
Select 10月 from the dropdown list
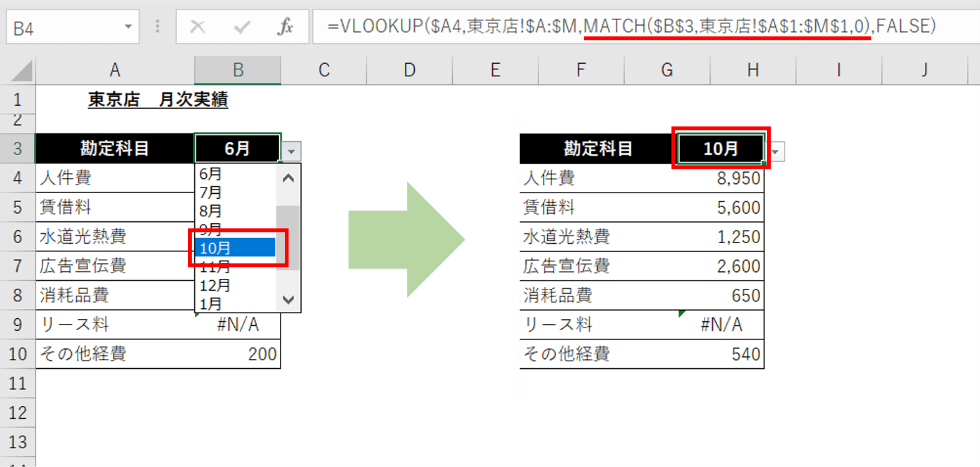pyautogui.click(x=234, y=248)
